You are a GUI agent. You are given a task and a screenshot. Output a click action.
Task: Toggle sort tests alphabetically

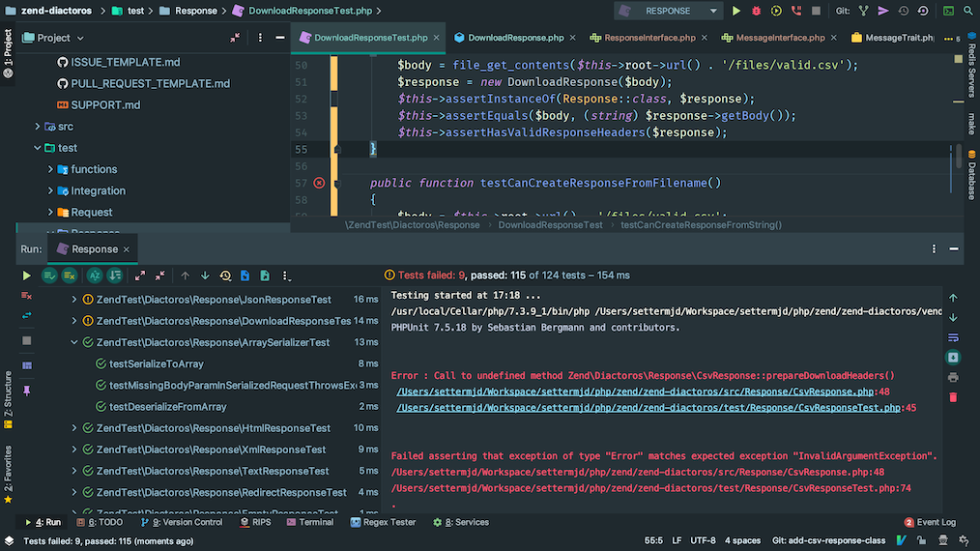coord(95,275)
